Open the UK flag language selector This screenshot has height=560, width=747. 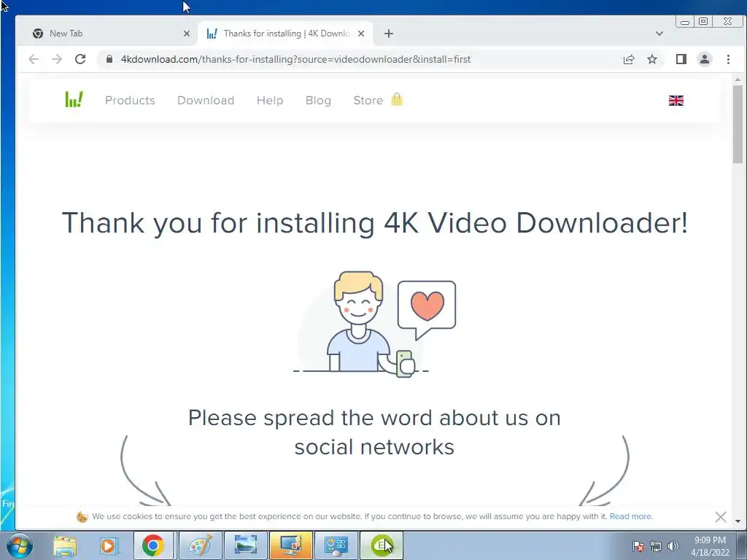676,101
